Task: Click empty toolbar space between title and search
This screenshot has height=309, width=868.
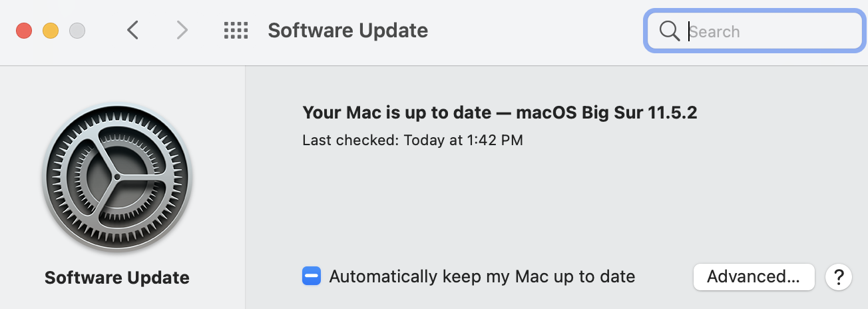Action: [x=533, y=31]
